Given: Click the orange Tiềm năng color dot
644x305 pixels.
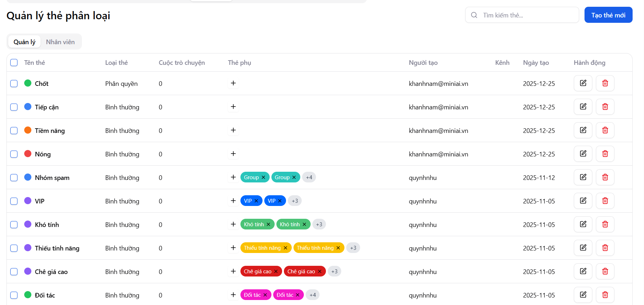Looking at the screenshot, I should pos(28,130).
